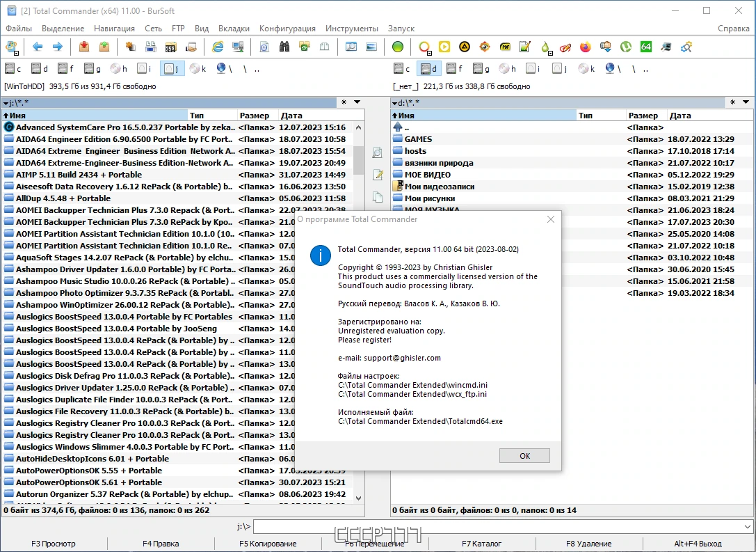
Task: Click the blue info icon in About dialog
Action: [x=320, y=255]
